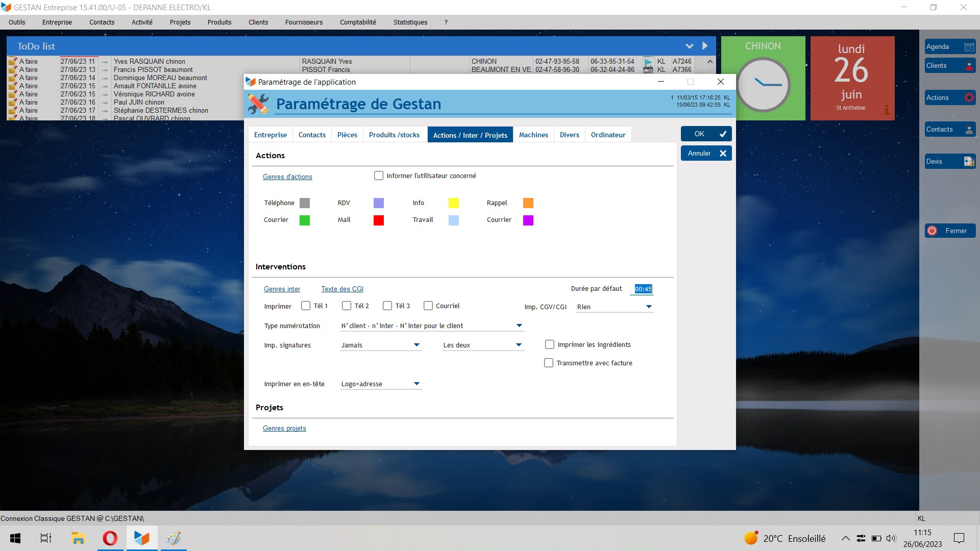Click the ToDo list play arrow icon
The width and height of the screenshot is (980, 551).
tap(705, 46)
